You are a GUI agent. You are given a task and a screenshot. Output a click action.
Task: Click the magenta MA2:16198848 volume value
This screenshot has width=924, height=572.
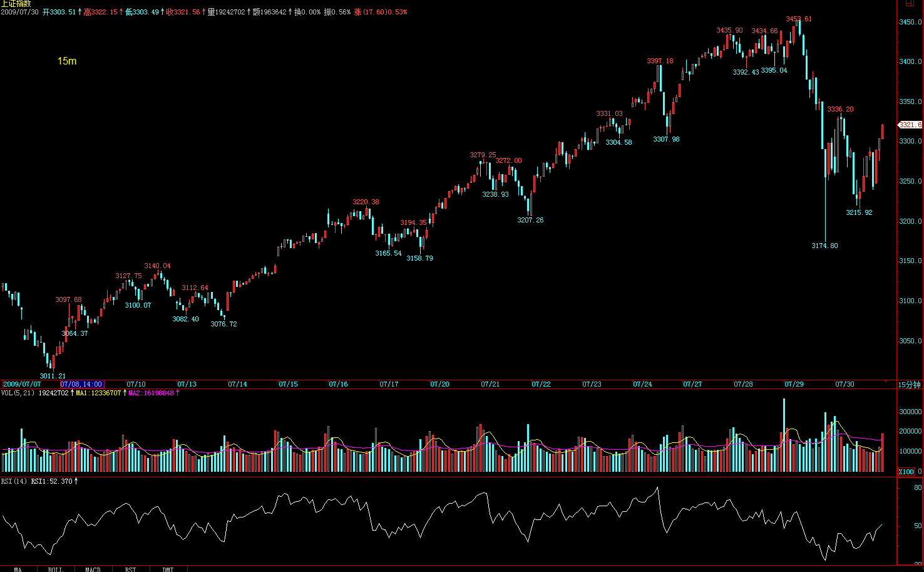(151, 393)
